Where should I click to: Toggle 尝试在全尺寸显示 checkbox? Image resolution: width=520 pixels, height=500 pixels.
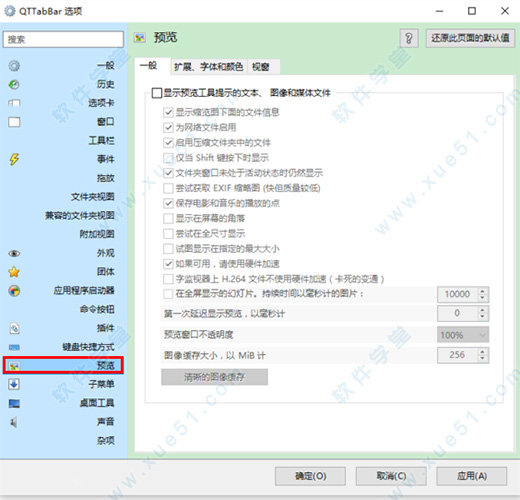(x=168, y=233)
